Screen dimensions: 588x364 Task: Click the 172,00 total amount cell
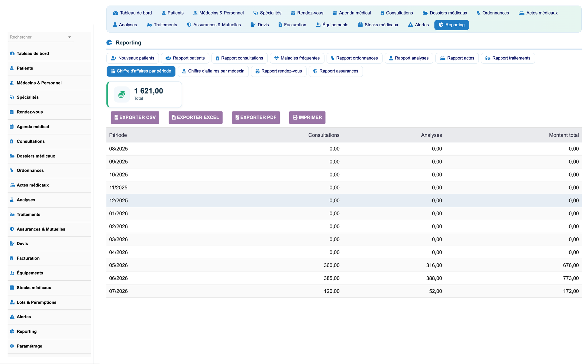571,291
